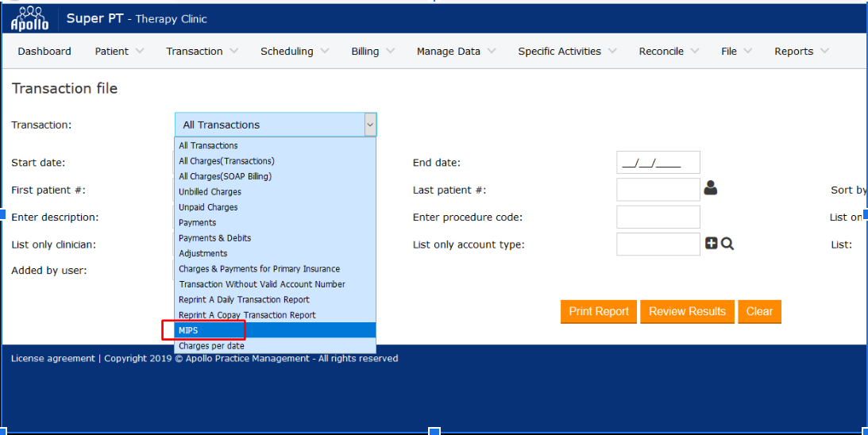Click the End date input field
The image size is (868, 435).
[x=658, y=163]
